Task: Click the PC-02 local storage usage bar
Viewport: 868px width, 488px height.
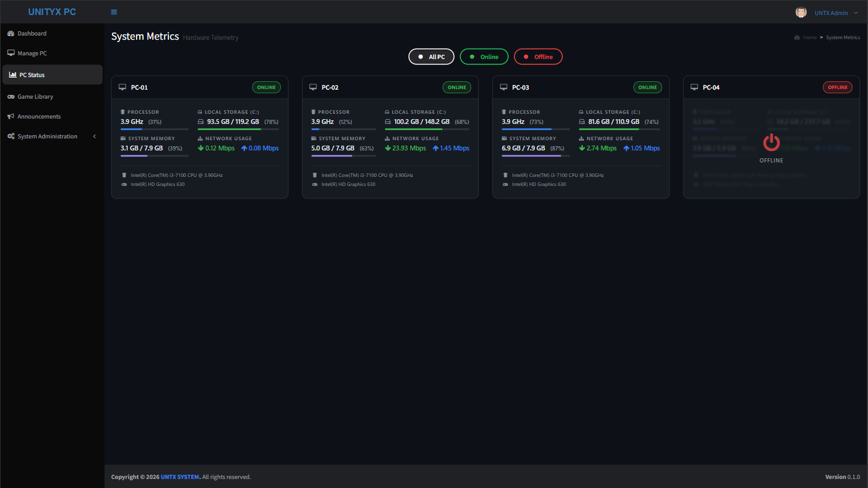Action: pos(428,129)
